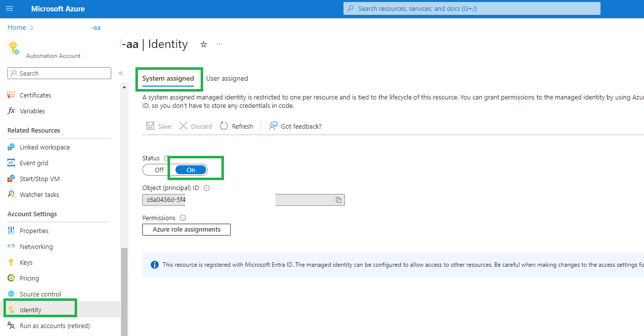Viewport: 644px width, 336px height.
Task: Click the Refresh circular arrow icon
Action: pos(224,126)
